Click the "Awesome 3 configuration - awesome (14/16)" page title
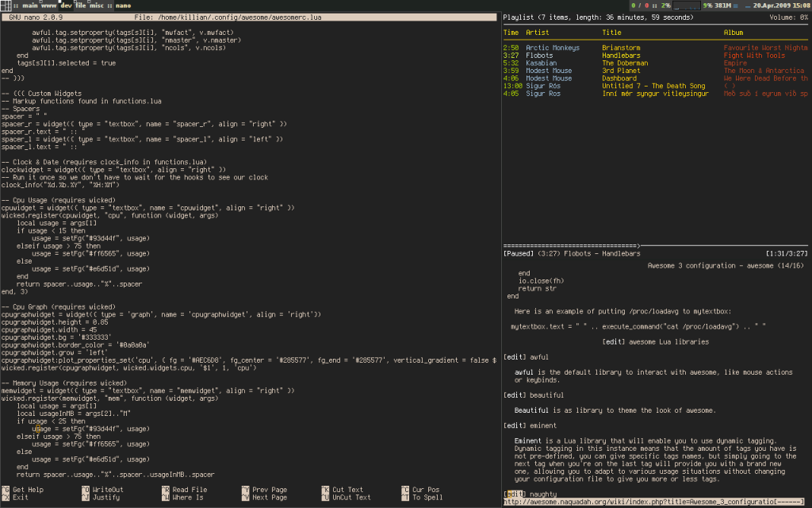 click(726, 265)
